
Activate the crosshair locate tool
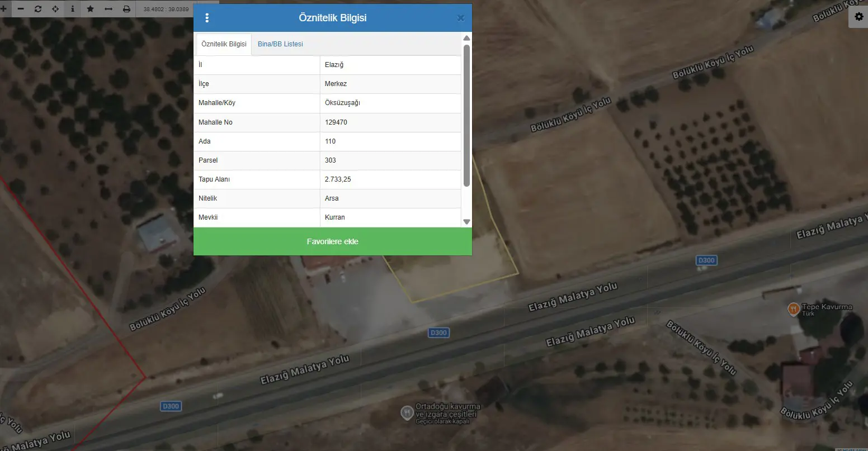point(55,9)
